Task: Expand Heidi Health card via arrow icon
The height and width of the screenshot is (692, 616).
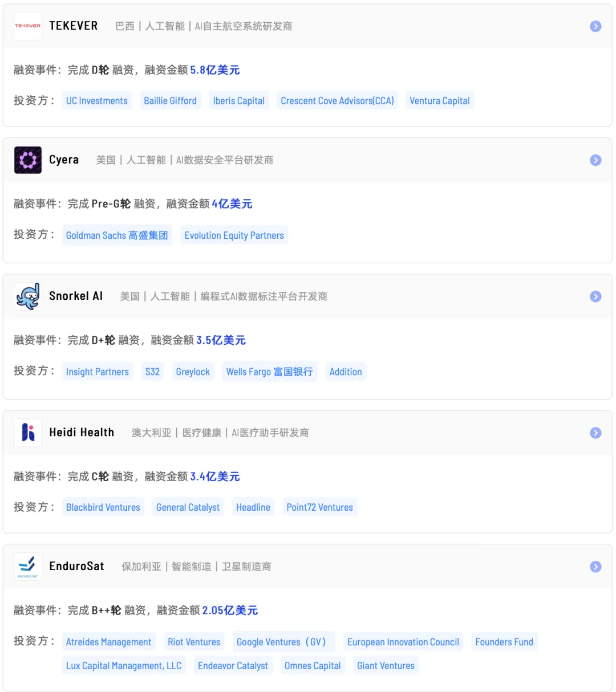Action: tap(595, 433)
